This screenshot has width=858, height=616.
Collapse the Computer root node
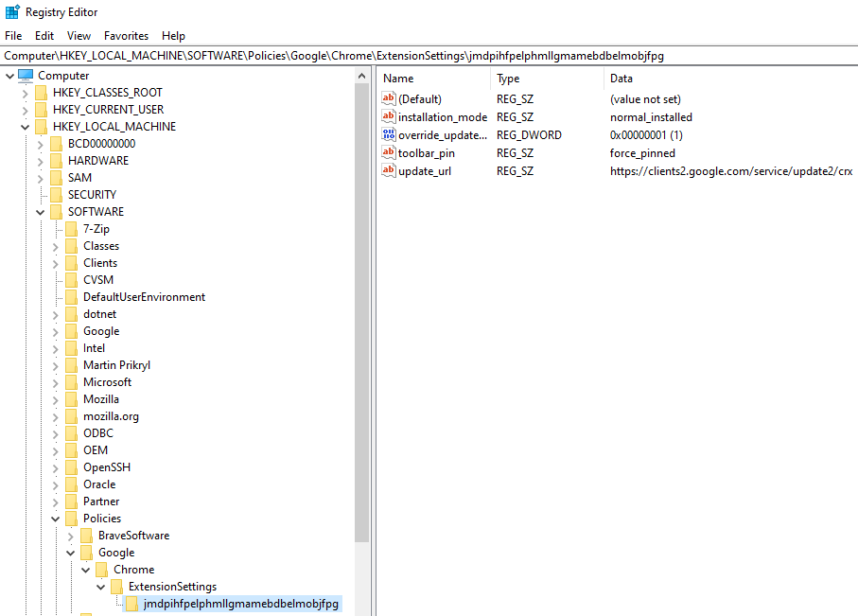click(9, 76)
